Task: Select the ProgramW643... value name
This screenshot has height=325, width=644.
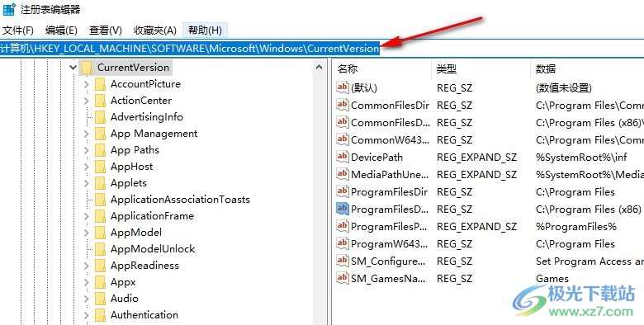Action: (x=390, y=244)
